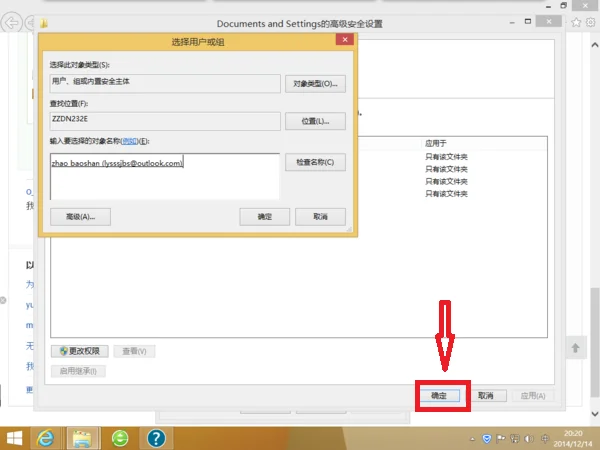Click the greyed Enable Inheritance button
Viewport: 600px width, 450px height.
[78, 371]
